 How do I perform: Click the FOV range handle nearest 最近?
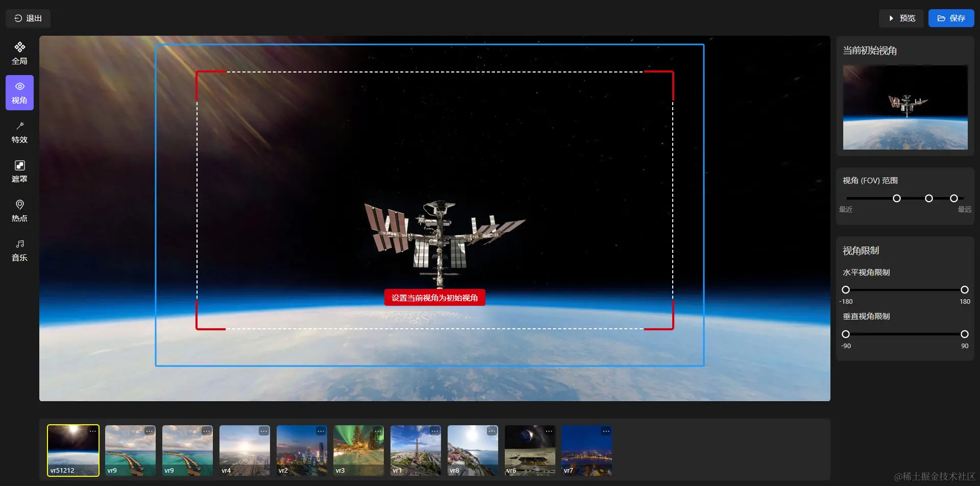click(x=897, y=199)
